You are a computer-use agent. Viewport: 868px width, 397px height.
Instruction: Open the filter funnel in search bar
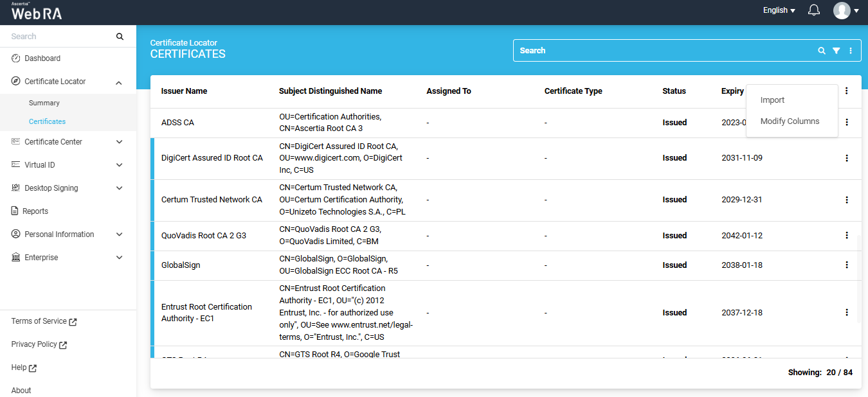click(836, 51)
